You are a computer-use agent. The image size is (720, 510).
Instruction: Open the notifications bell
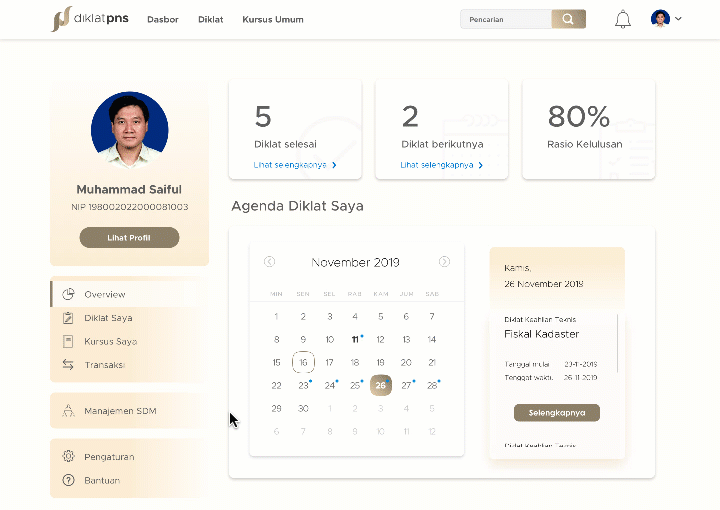click(623, 19)
